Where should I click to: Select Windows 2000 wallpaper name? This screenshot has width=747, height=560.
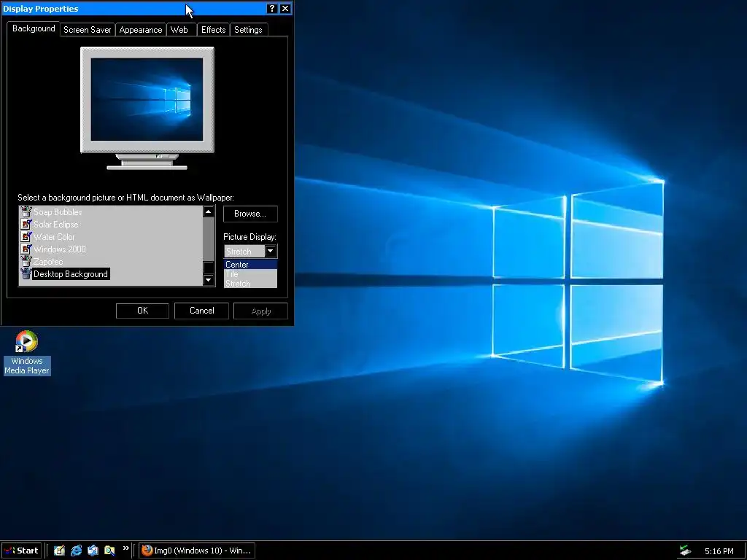(x=60, y=249)
